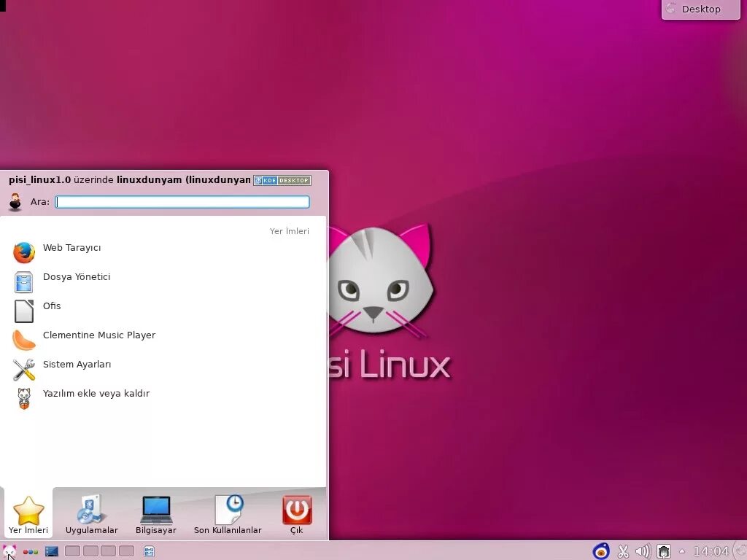Image resolution: width=747 pixels, height=560 pixels.
Task: Open the volume speaker tray icon
Action: 643,551
